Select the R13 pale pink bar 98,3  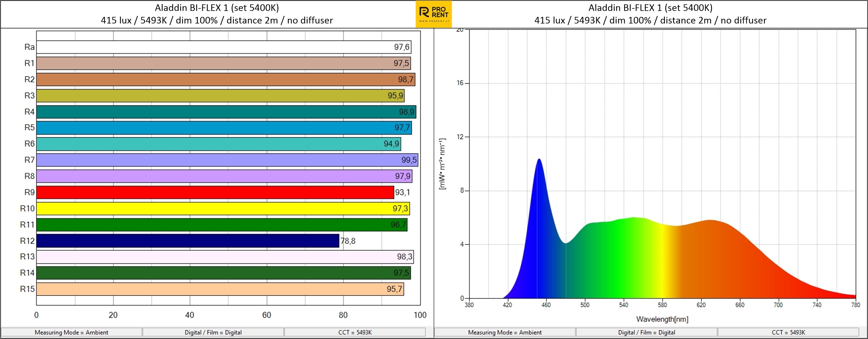(225, 257)
